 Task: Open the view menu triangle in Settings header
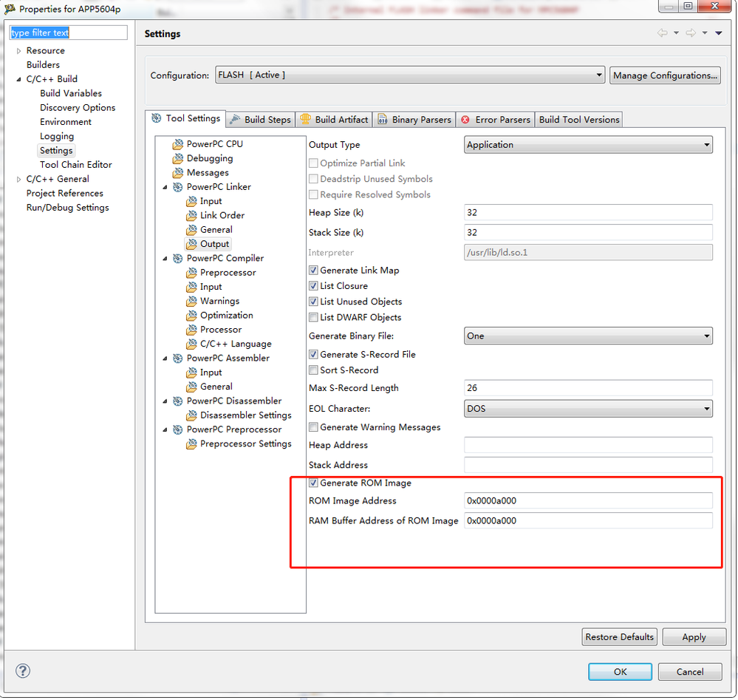coord(719,33)
